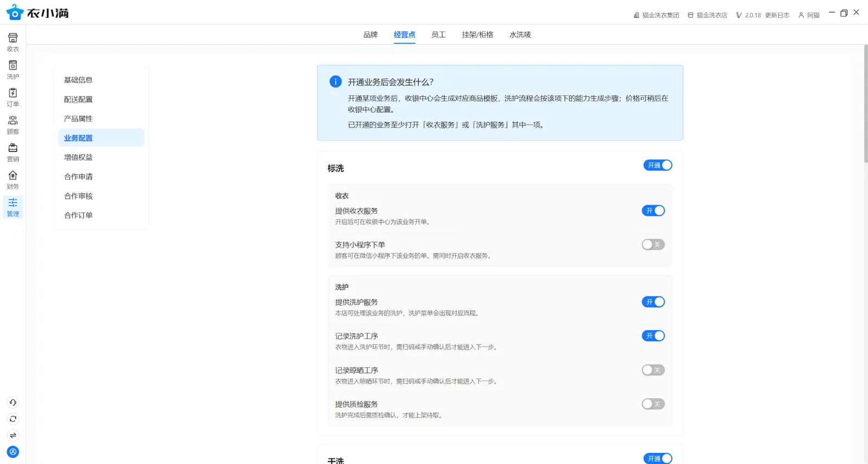Toggle 提供洗护服务 switch
Image resolution: width=868 pixels, height=464 pixels.
pos(653,302)
